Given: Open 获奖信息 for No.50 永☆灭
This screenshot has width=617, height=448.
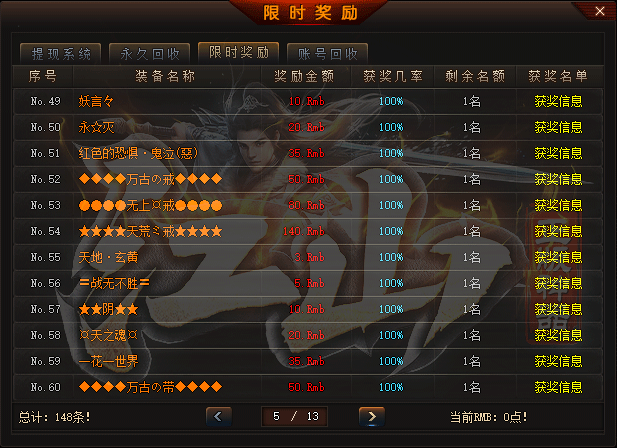Looking at the screenshot, I should [x=558, y=127].
